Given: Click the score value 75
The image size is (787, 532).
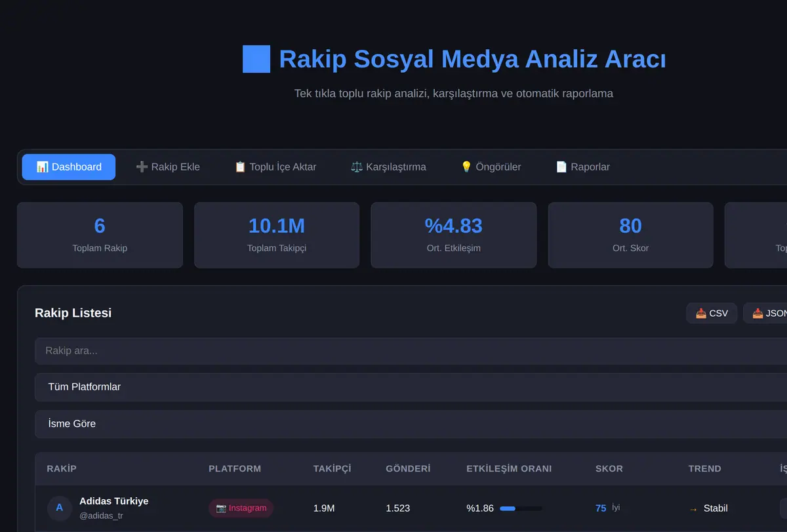Looking at the screenshot, I should (601, 508).
